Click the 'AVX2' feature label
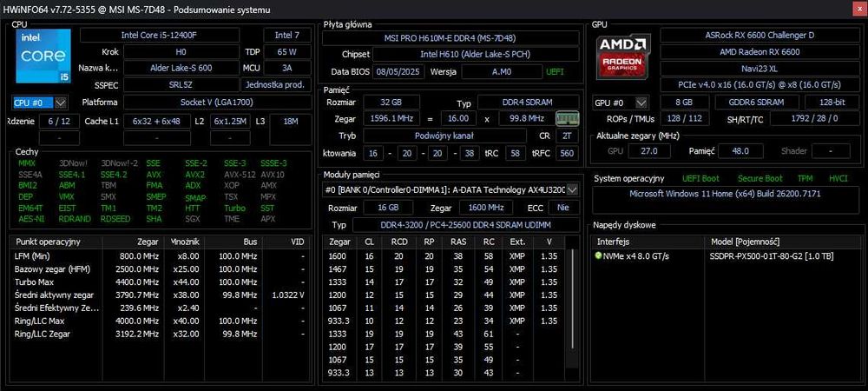Screen dimensions: 868x391 pos(194,175)
